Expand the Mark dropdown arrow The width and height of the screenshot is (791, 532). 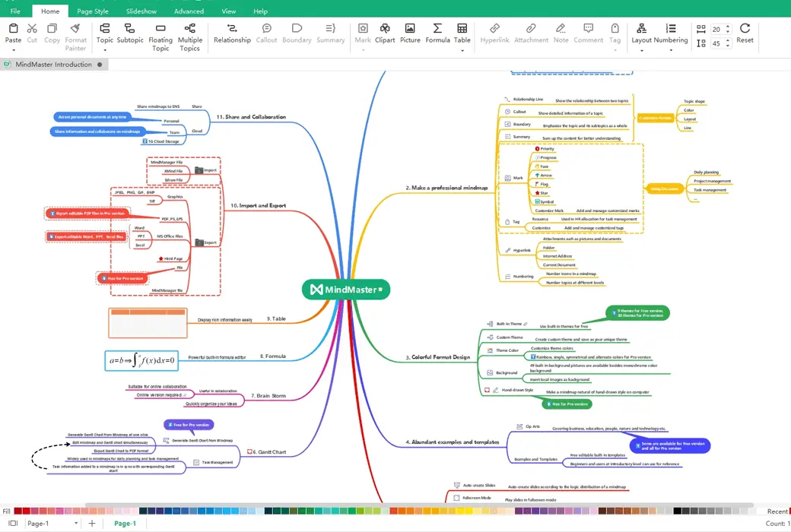tap(363, 50)
